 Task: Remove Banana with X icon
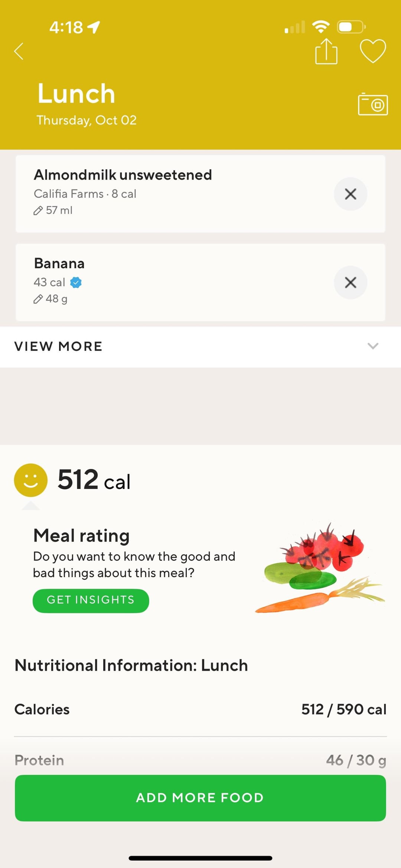350,283
